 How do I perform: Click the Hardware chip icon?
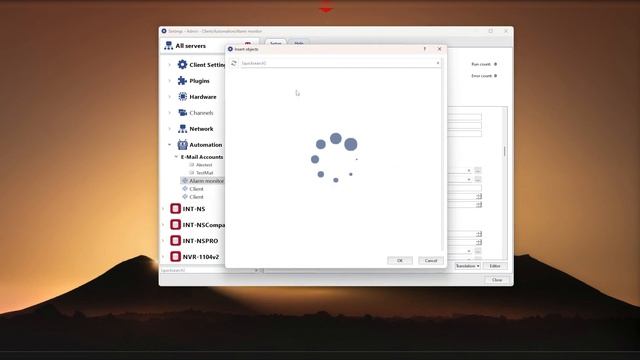(182, 97)
